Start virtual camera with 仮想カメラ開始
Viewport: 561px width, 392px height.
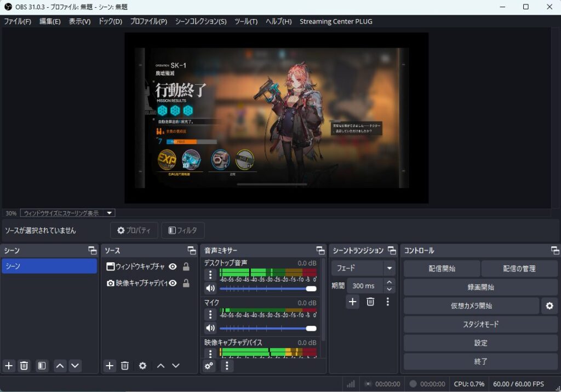click(471, 306)
